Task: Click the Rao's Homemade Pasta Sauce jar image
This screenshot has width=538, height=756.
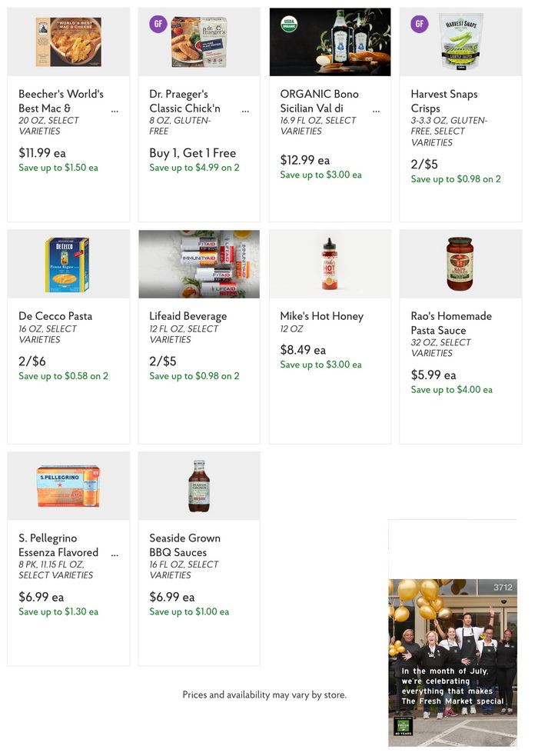Action: [x=460, y=264]
